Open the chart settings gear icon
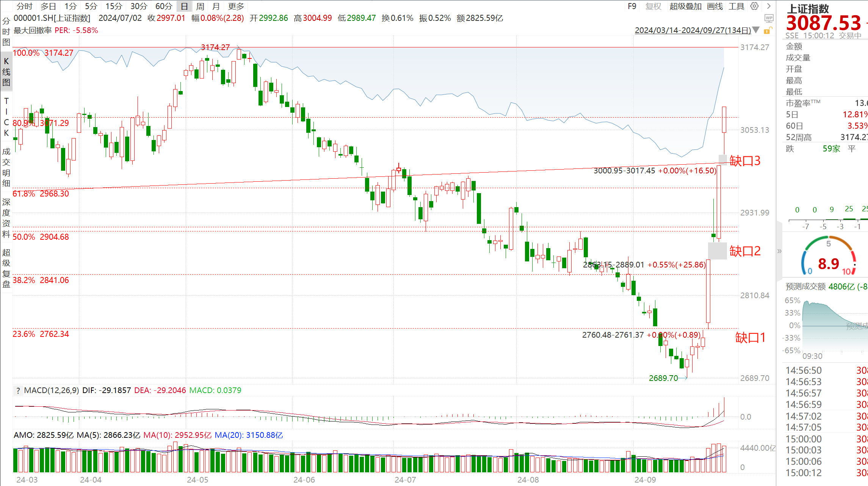 [x=754, y=6]
